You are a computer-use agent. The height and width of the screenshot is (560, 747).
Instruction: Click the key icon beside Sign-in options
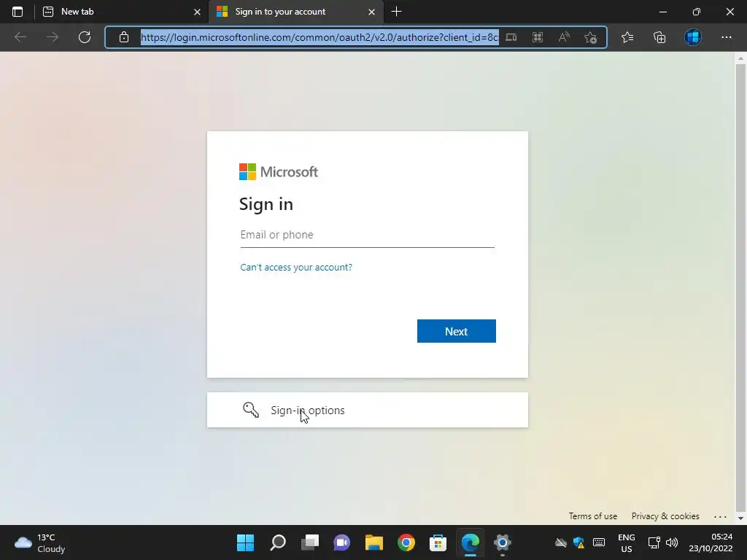tap(251, 410)
